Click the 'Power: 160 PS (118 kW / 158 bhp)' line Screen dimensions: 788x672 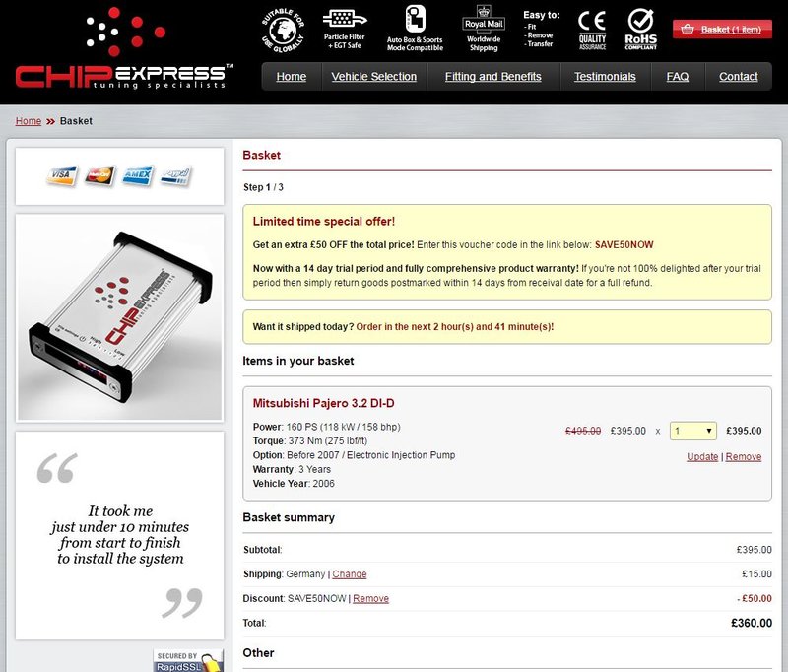click(327, 428)
